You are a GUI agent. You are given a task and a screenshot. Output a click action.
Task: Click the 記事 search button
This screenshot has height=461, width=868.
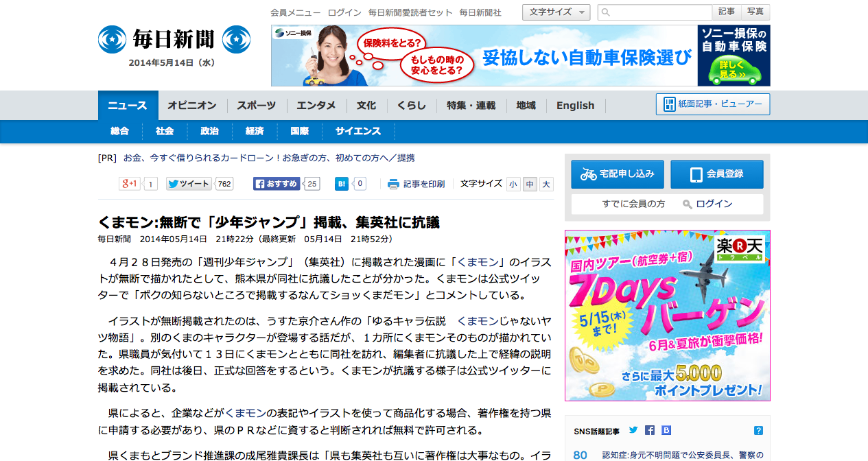(x=727, y=12)
